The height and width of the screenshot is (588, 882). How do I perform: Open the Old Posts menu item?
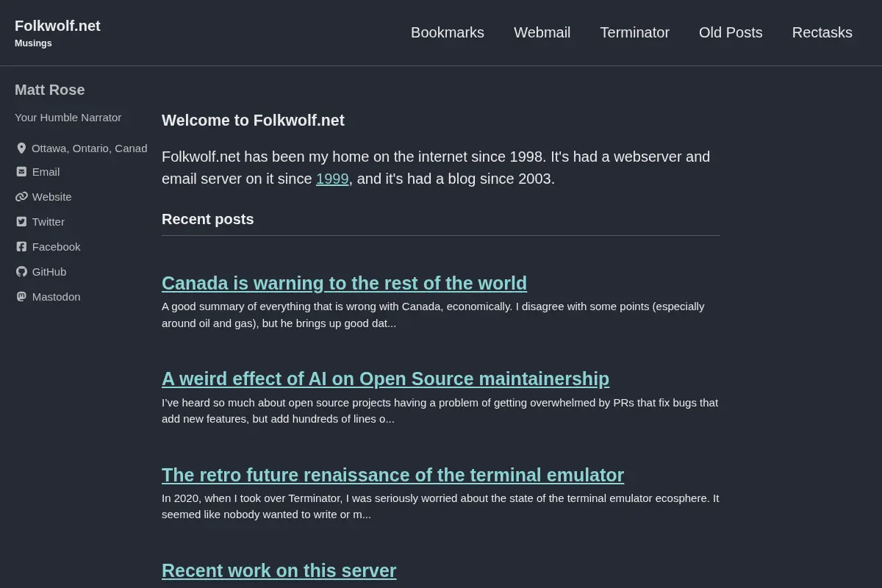click(x=731, y=32)
